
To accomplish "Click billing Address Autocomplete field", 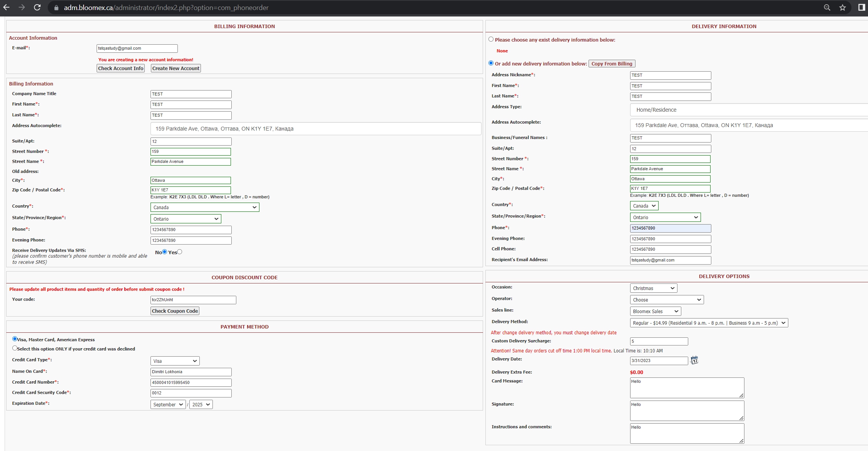I will click(x=316, y=129).
